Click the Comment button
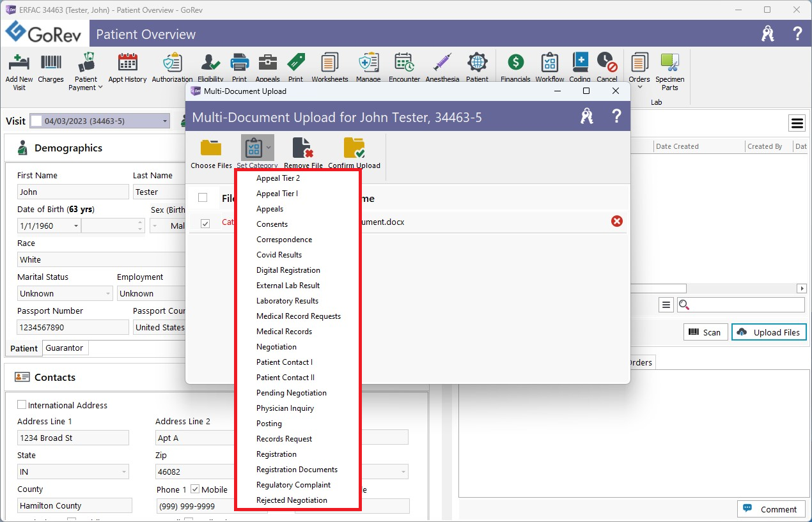 (x=772, y=509)
